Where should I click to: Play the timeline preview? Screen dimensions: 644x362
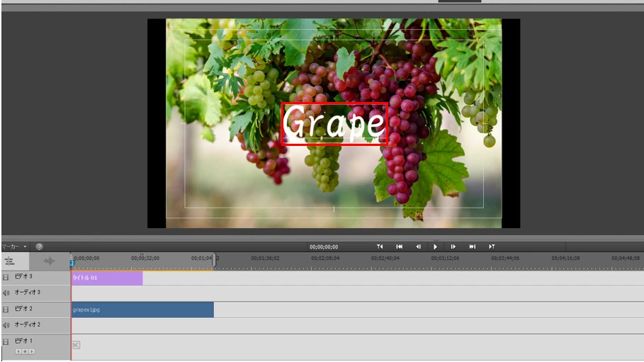[436, 247]
